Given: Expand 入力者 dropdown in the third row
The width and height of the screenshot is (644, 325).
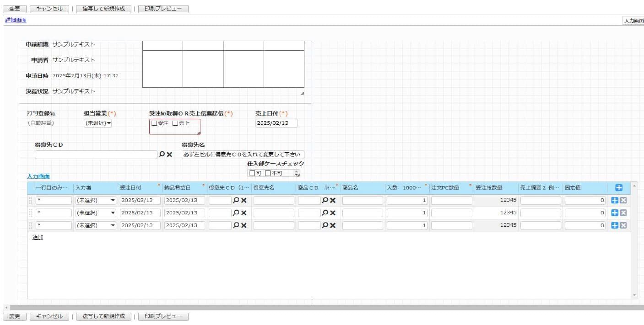Looking at the screenshot, I should (95, 225).
